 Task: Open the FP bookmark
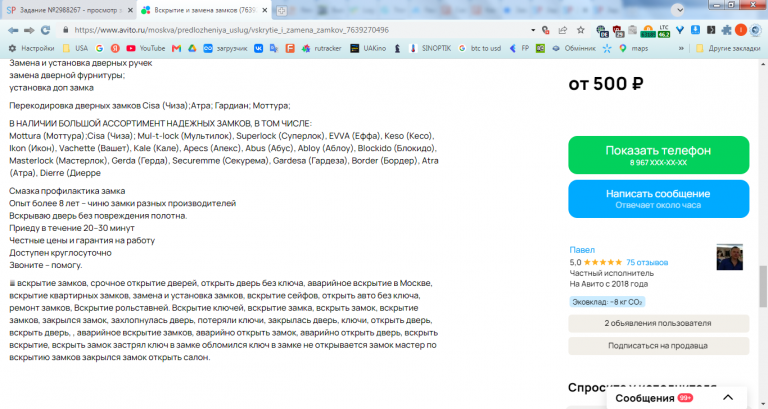point(519,48)
